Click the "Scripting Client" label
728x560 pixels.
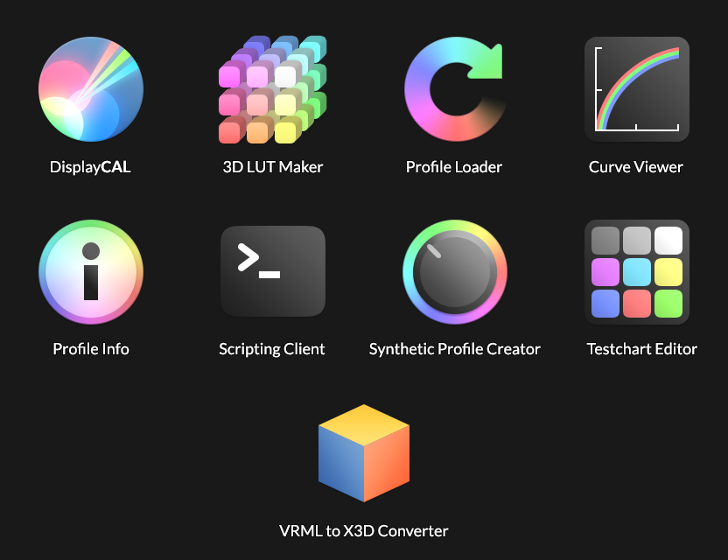(271, 349)
